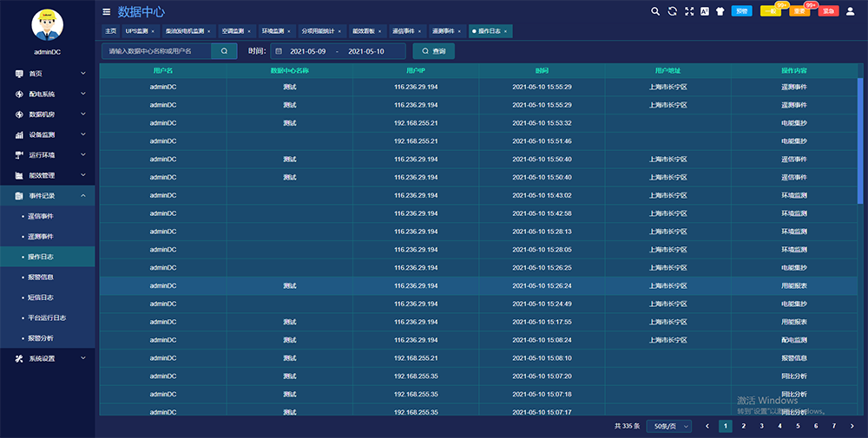Click the yellow 一般 alarm button
Screen dimensions: 868x438
pos(770,11)
